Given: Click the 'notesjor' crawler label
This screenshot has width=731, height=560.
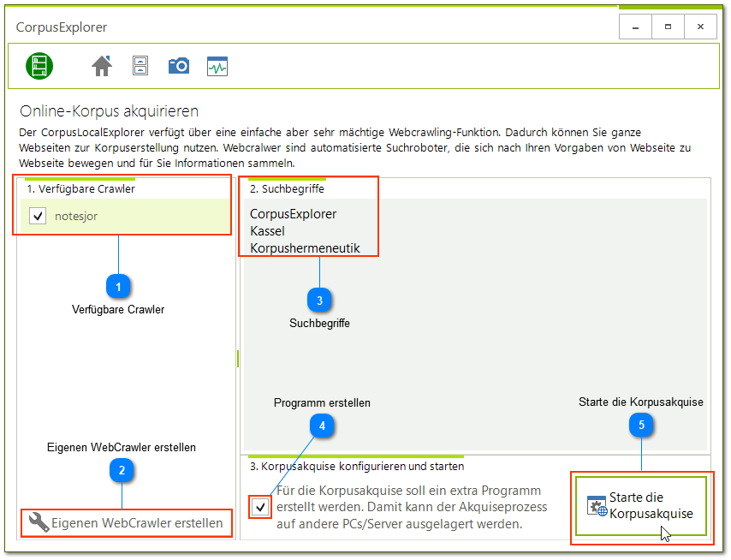Looking at the screenshot, I should (x=76, y=217).
